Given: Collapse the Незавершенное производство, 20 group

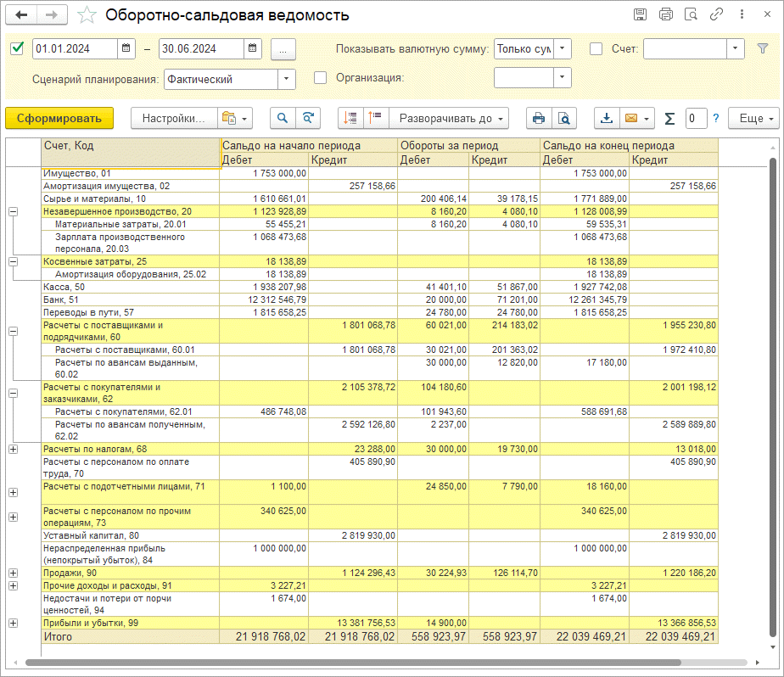Looking at the screenshot, I should point(13,212).
